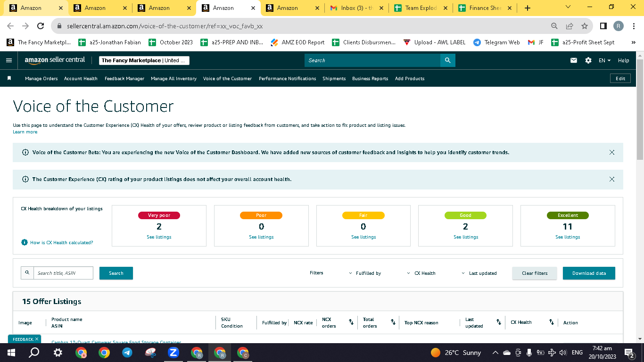644x362 pixels.
Task: Click the bookmark flag icon left of Manage Orders
Action: pyautogui.click(x=9, y=78)
